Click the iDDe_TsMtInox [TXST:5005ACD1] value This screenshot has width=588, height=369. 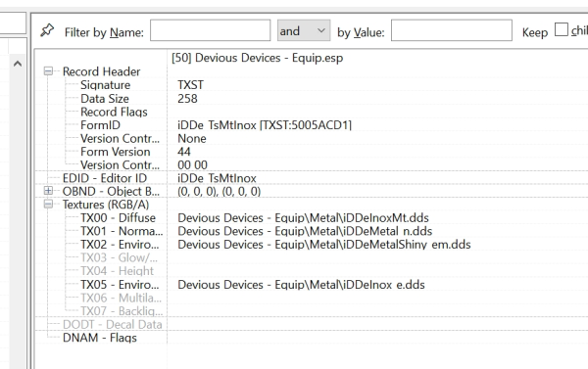pyautogui.click(x=265, y=125)
